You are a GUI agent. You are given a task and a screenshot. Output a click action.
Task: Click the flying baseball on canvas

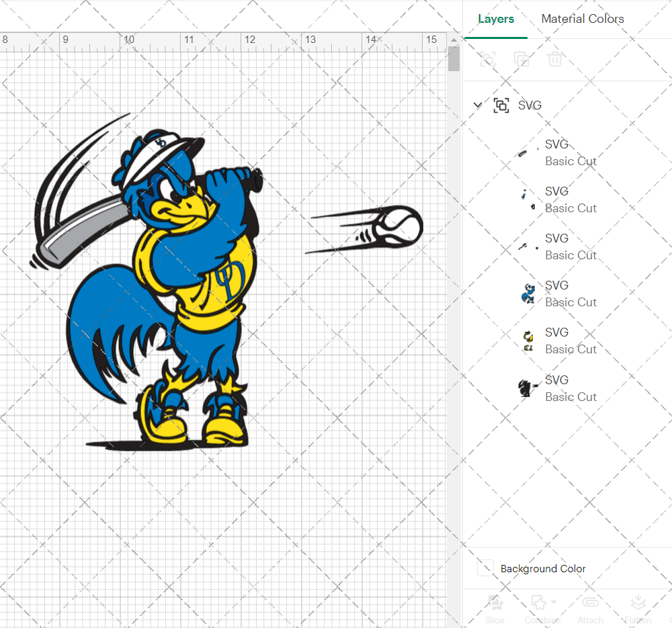coord(397,227)
